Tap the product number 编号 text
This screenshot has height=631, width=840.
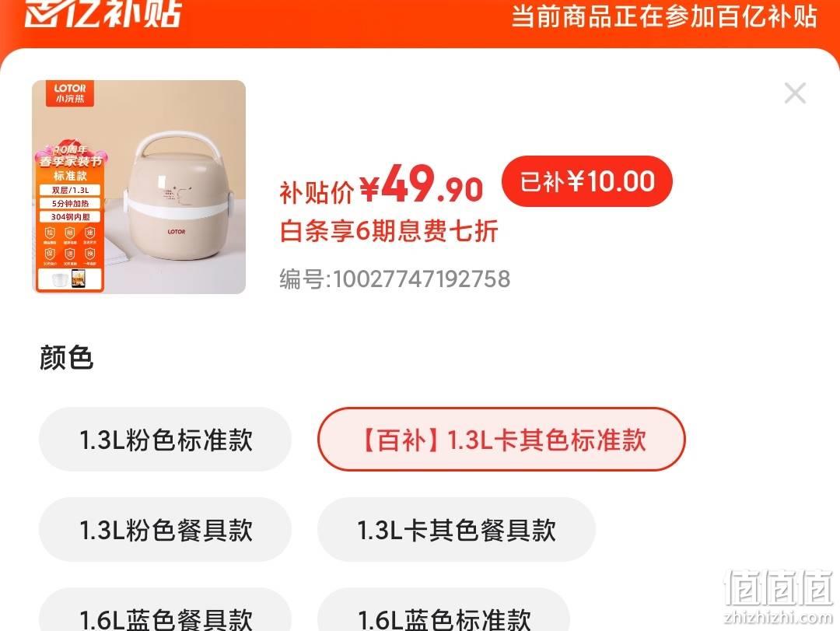(x=395, y=279)
